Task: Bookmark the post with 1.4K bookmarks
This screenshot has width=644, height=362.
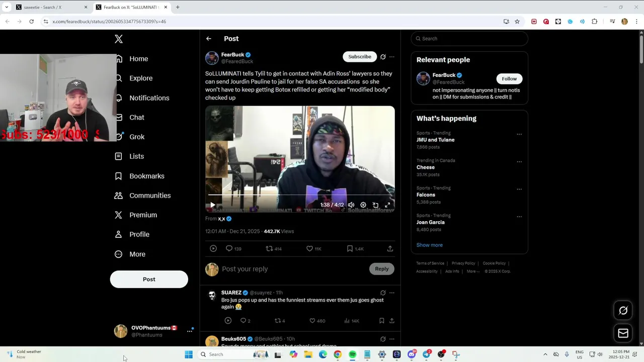Action: pos(355,249)
